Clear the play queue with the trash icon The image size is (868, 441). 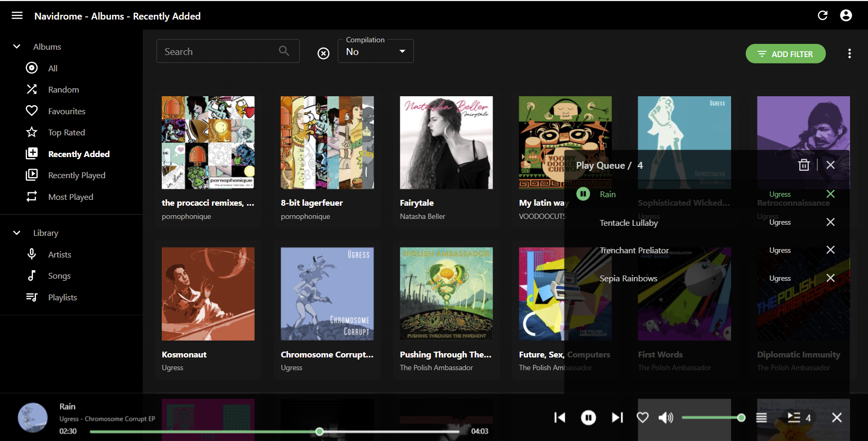pos(804,165)
